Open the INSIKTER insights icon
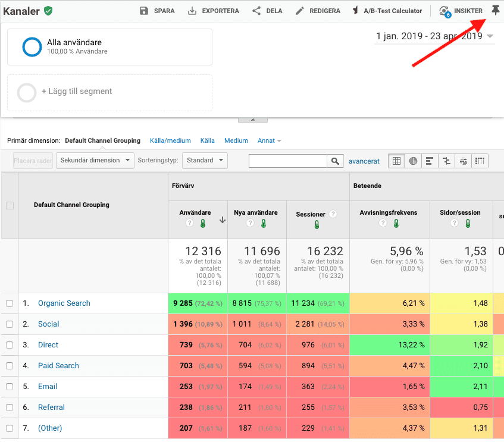Image resolution: width=504 pixels, height=442 pixels. (445, 11)
